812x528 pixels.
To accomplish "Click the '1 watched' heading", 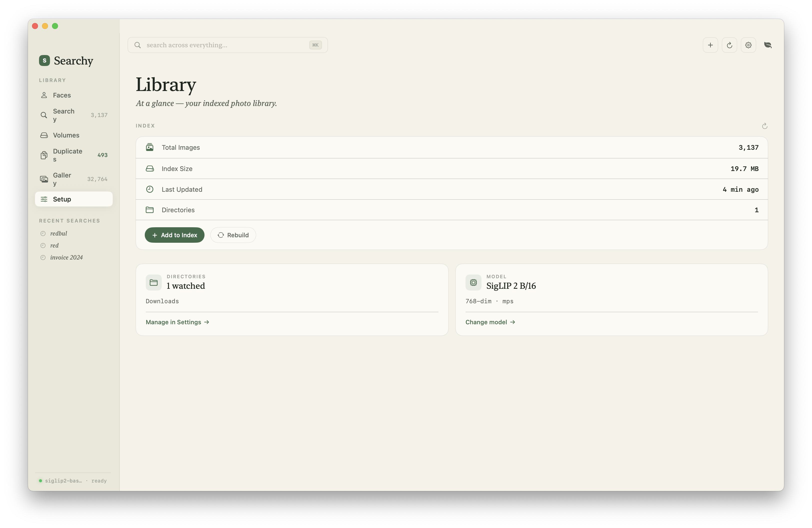I will pos(185,286).
